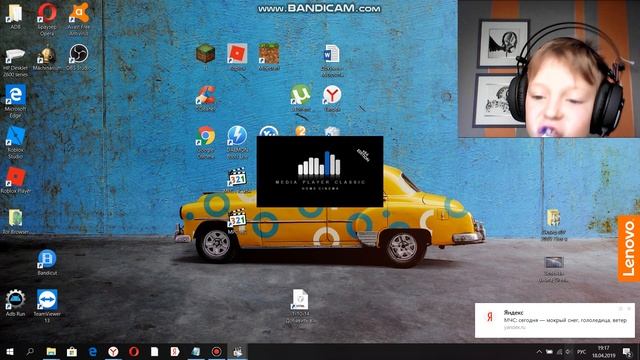Screen dimensions: 640x360
Task: Open the blue notepad-like taskbar app left of Bandicam
Action: pos(196,351)
